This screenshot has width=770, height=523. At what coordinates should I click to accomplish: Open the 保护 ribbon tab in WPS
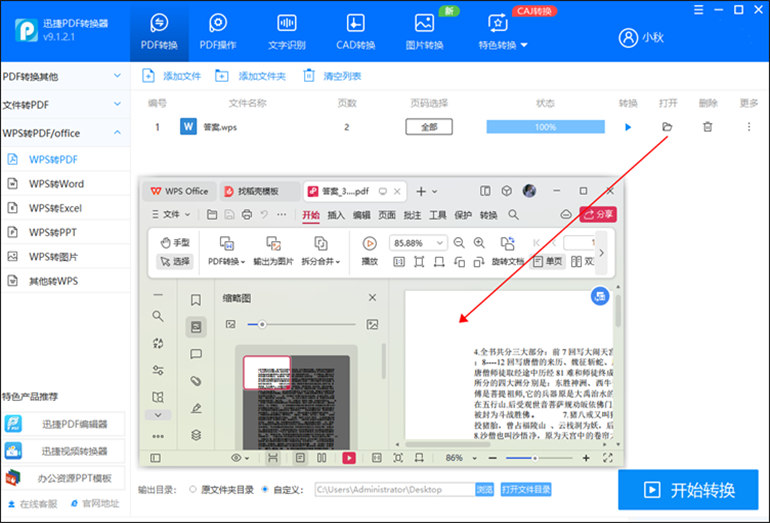click(x=463, y=215)
